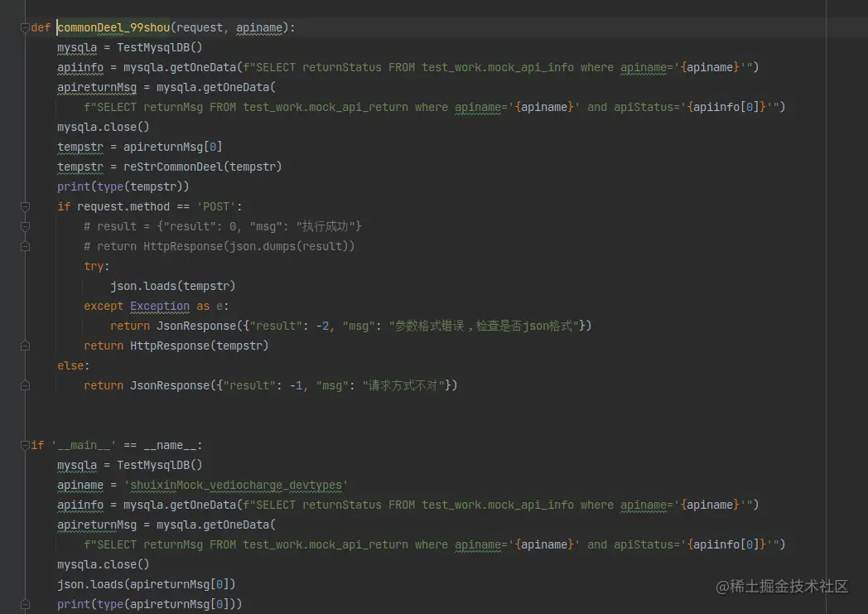Image resolution: width=868 pixels, height=614 pixels.
Task: Click commented '# return HttpResponse(json.dumps(result))' line
Action: tap(219, 246)
